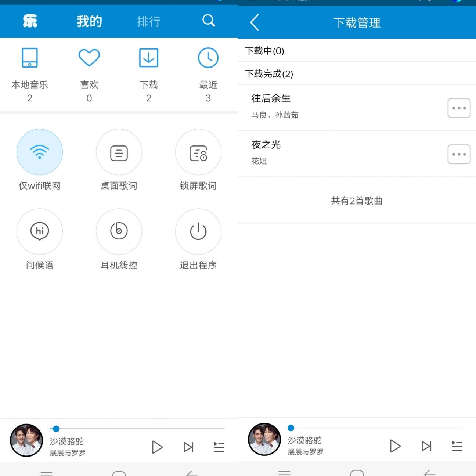Viewport: 476px width, 476px height.
Task: Open album art of 沙漠骆驼 by 展展与罗罗
Action: pyautogui.click(x=26, y=440)
